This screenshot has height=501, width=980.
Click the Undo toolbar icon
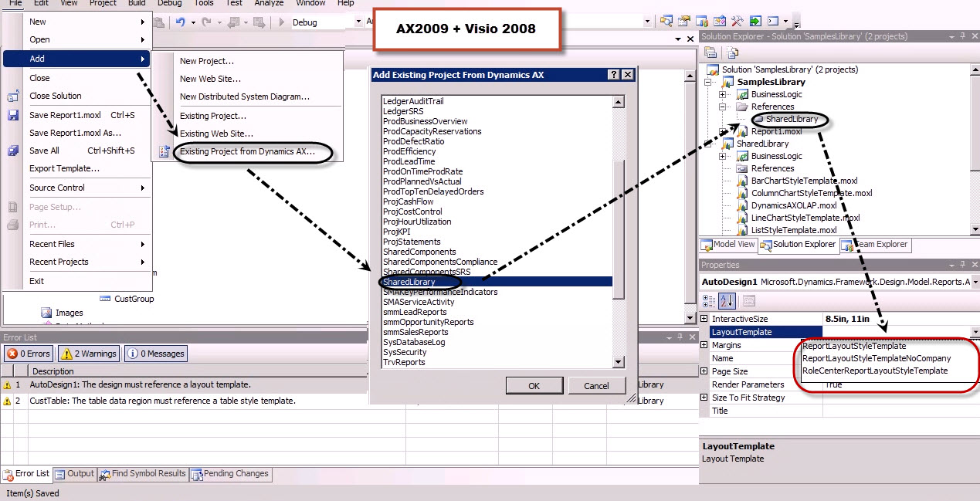tap(180, 22)
